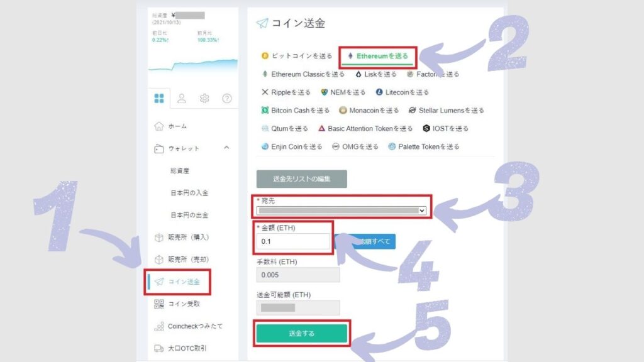644x362 pixels.
Task: Click the date (2021/10/13) text
Action: (166, 22)
